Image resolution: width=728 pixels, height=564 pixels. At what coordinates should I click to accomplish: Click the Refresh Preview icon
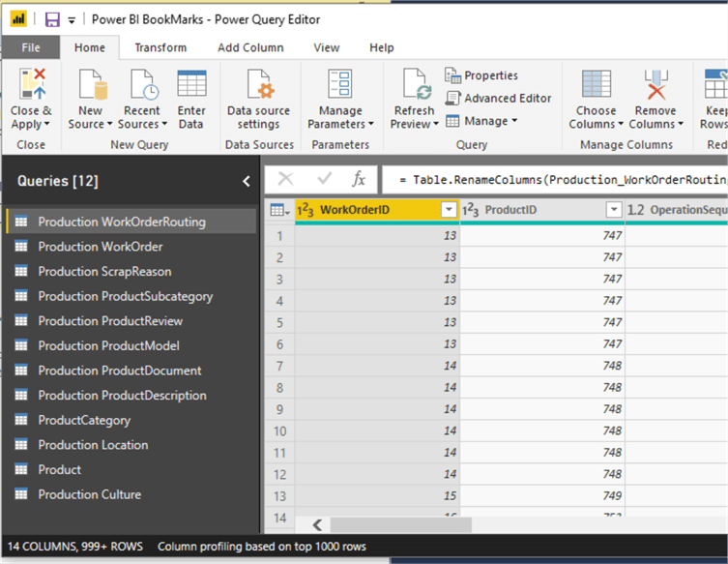(415, 85)
